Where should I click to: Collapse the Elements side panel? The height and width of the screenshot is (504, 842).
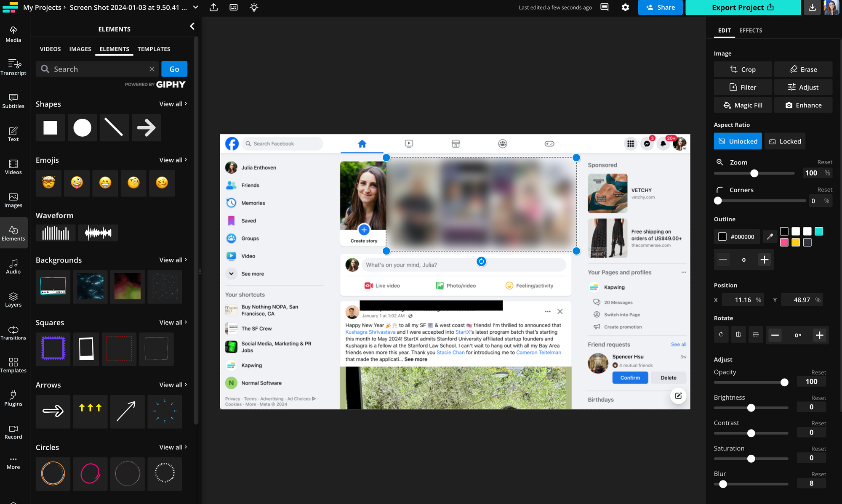(x=192, y=27)
